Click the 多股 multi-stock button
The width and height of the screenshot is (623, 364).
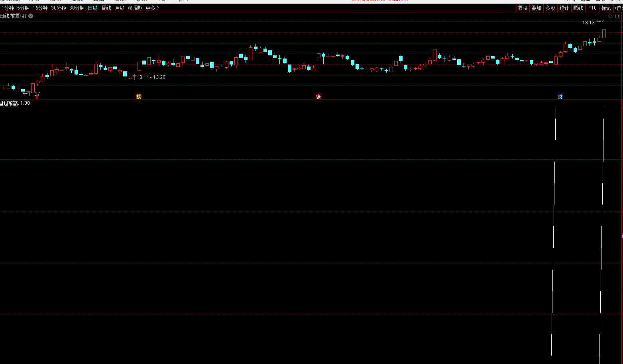(550, 8)
